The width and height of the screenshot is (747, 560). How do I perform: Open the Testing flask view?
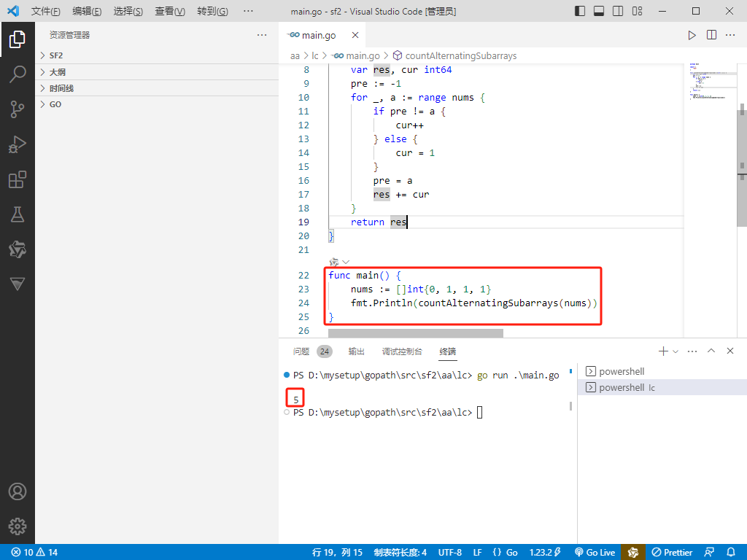click(18, 214)
